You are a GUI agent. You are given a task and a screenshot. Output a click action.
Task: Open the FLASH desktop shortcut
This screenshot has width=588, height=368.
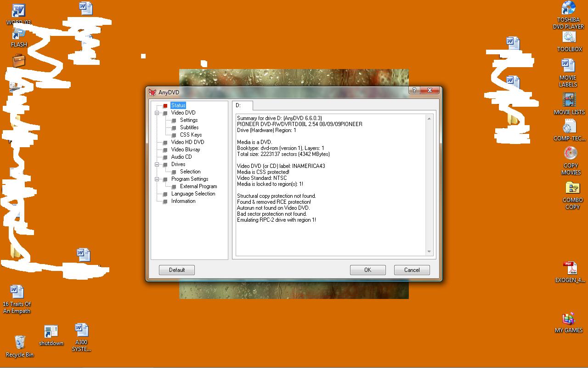19,38
